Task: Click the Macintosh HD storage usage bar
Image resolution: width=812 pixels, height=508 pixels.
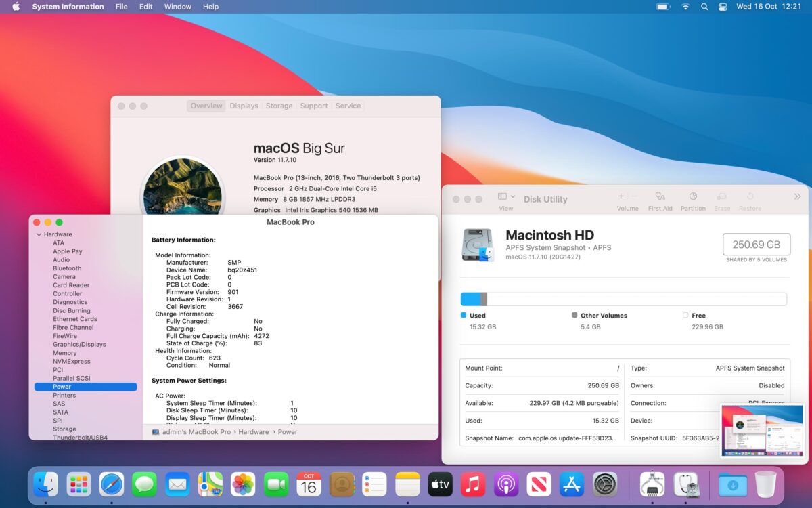Action: tap(623, 299)
